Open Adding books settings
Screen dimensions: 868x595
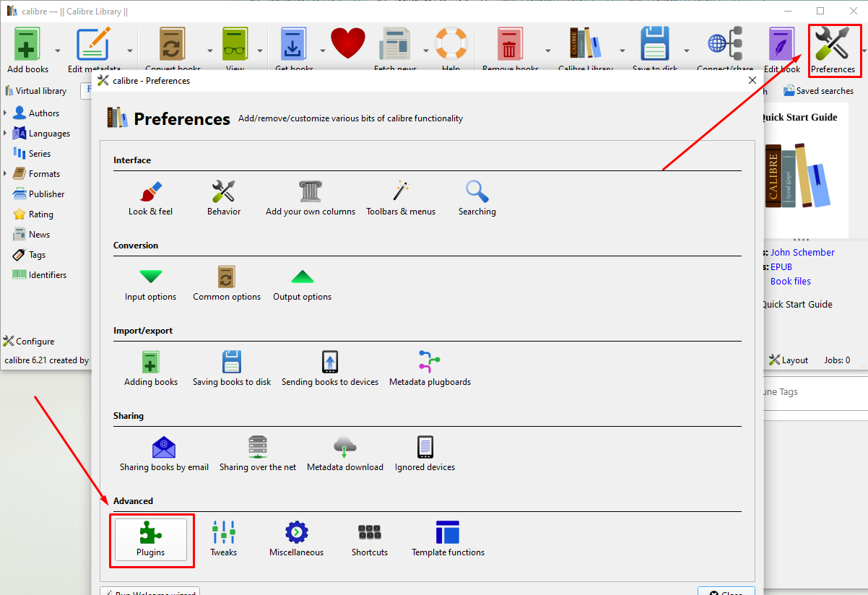(151, 369)
